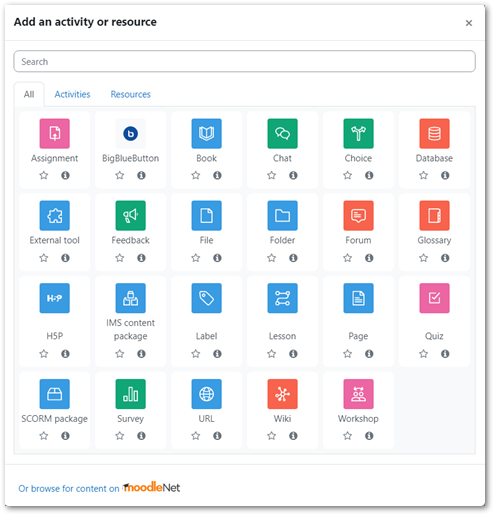Switch to the Activities tab
494x515 pixels.
[x=72, y=94]
